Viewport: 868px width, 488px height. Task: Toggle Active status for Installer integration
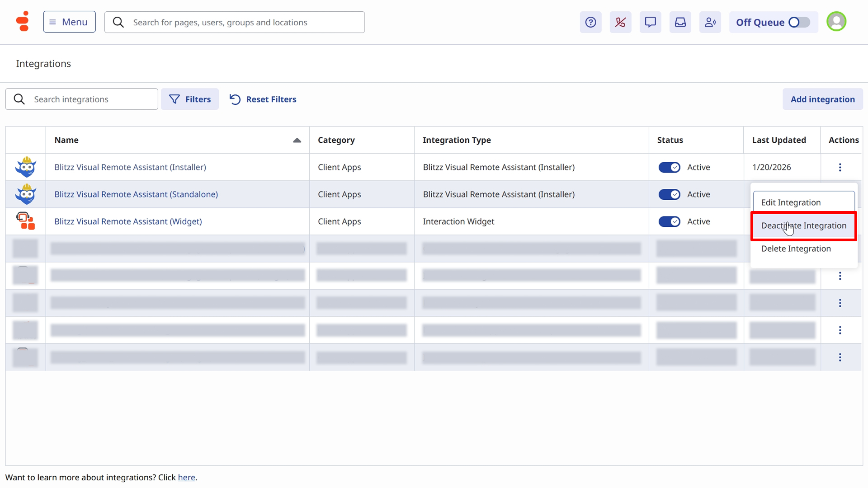(669, 167)
